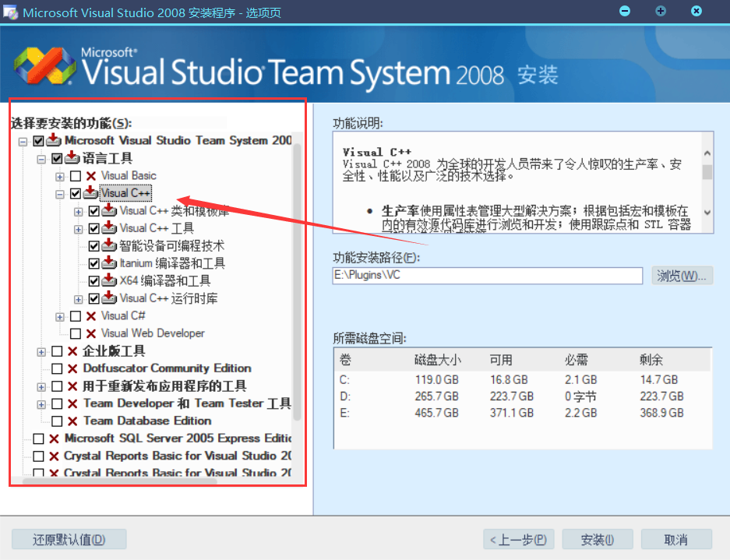Select the Visual C++ 工具 tree item

tap(157, 228)
